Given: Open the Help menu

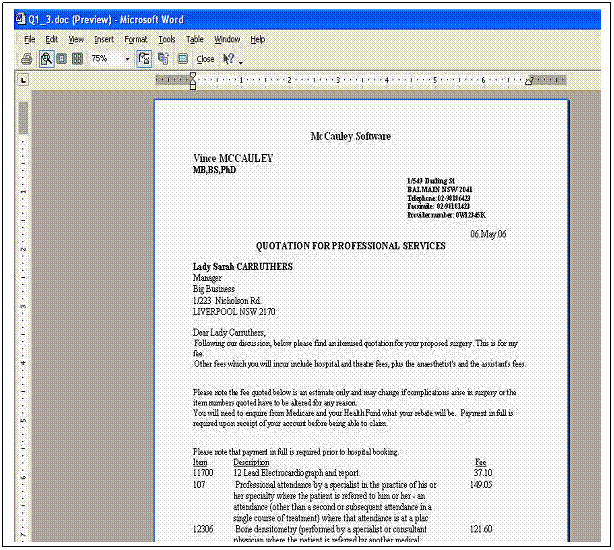Looking at the screenshot, I should coord(258,40).
